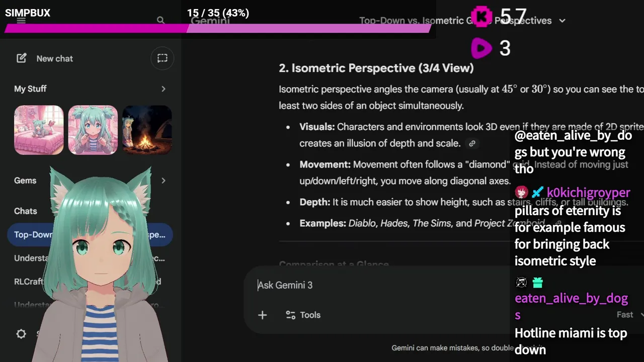Click username k0kichigroyper in chat
The width and height of the screenshot is (644, 362).
(x=588, y=193)
